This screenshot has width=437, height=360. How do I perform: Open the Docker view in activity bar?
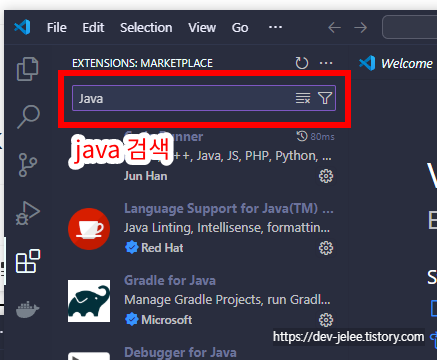(x=28, y=309)
